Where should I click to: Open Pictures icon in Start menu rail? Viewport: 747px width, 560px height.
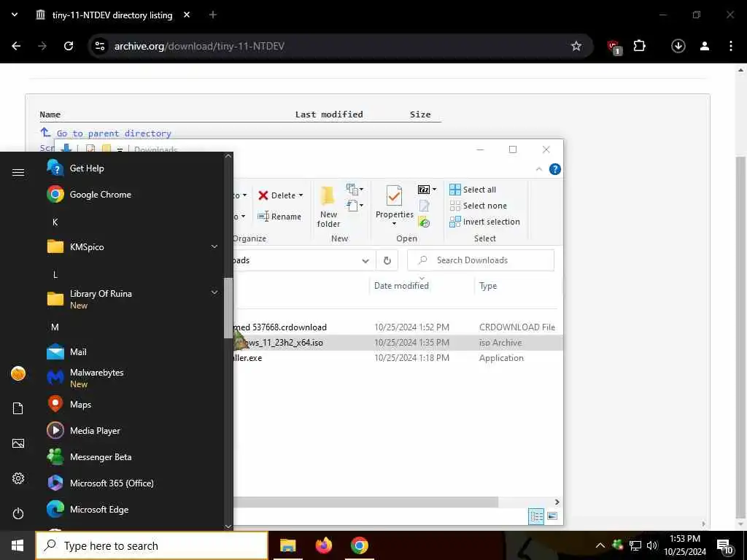[18, 443]
